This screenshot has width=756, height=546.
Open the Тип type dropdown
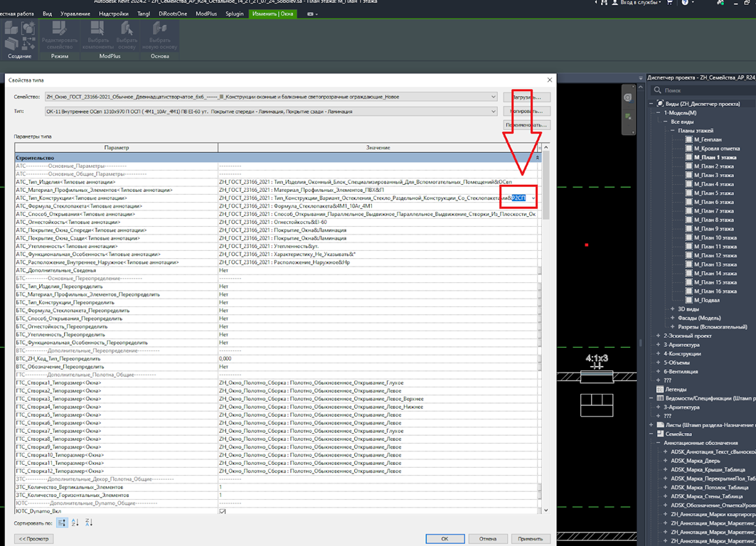tap(494, 112)
